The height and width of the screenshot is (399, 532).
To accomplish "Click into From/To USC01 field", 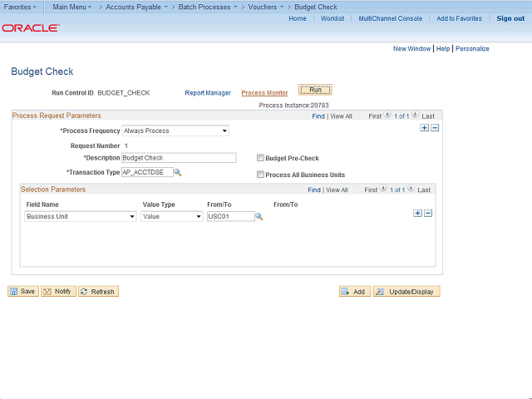I will (231, 216).
